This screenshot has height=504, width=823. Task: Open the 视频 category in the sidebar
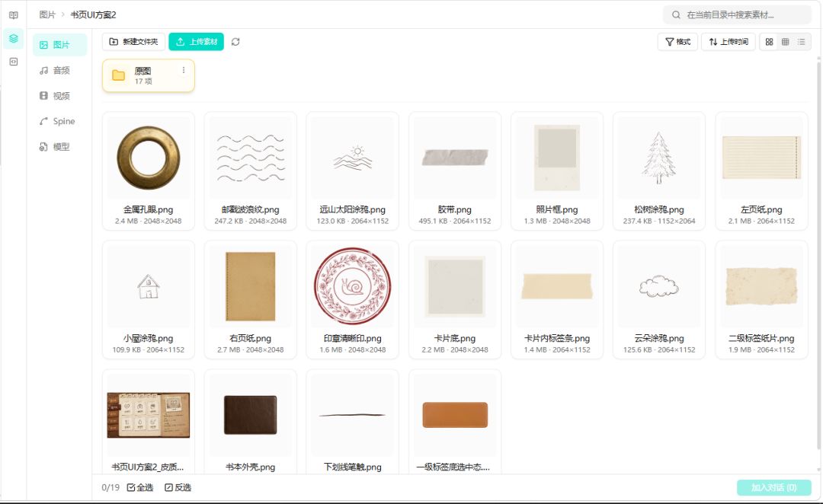(60, 95)
